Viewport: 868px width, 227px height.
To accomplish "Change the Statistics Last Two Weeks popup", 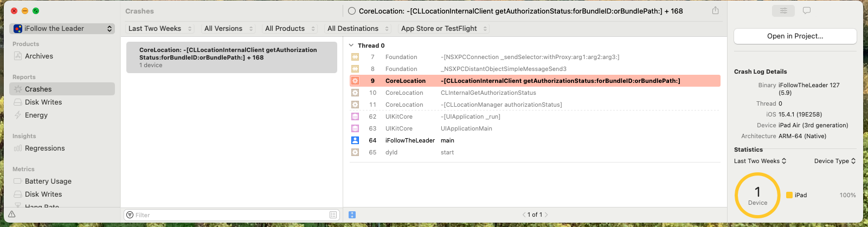I will point(760,161).
